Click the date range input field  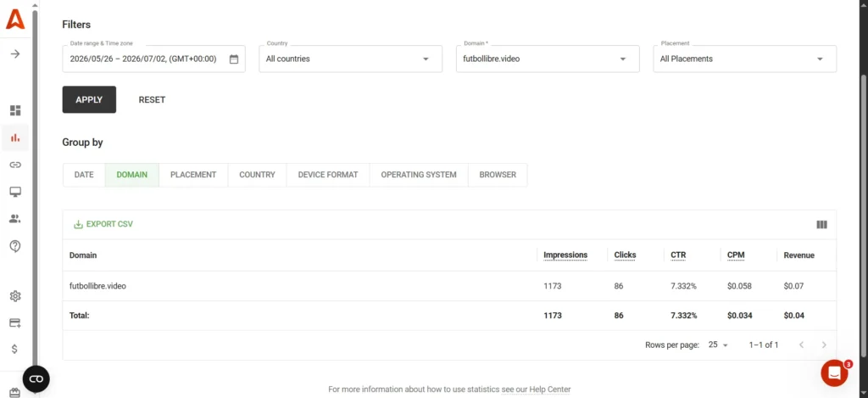point(153,59)
